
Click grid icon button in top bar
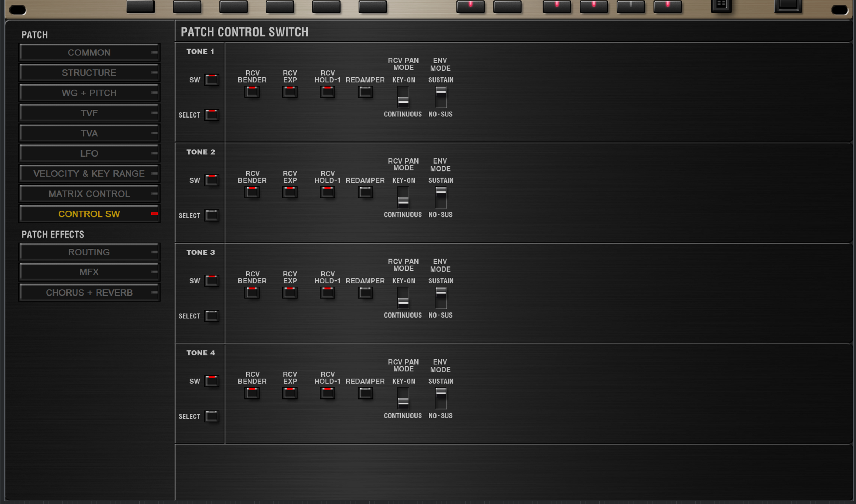tap(721, 5)
